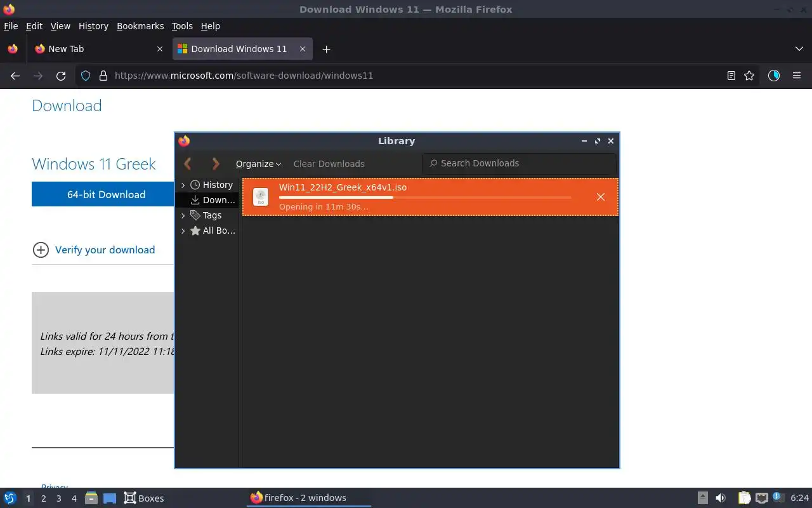Open the clipboard manager tray icon
This screenshot has width=812, height=508.
pyautogui.click(x=744, y=498)
